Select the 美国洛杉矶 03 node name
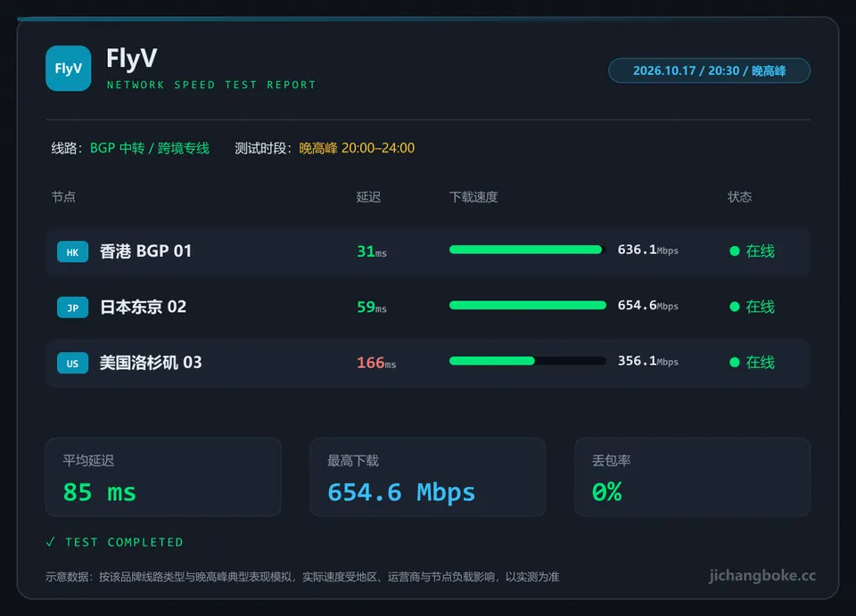856x616 pixels. 151,363
